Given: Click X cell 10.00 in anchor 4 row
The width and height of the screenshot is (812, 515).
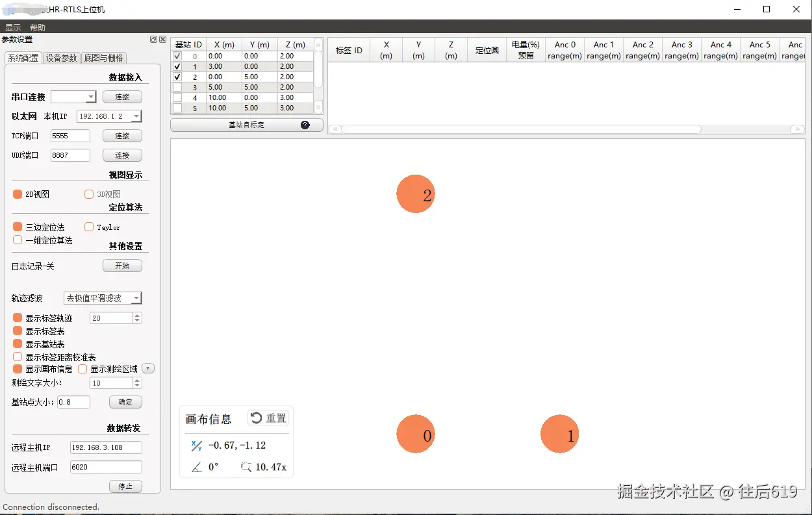Looking at the screenshot, I should (x=224, y=97).
